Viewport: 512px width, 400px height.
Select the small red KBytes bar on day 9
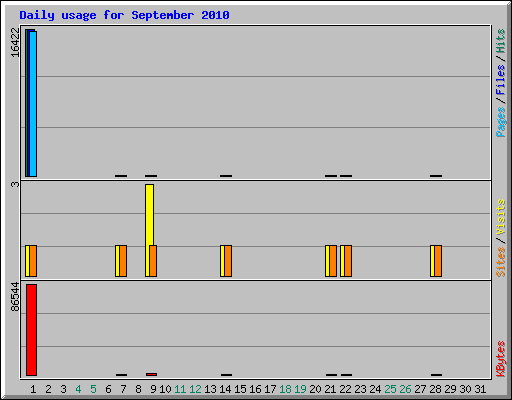pyautogui.click(x=151, y=375)
